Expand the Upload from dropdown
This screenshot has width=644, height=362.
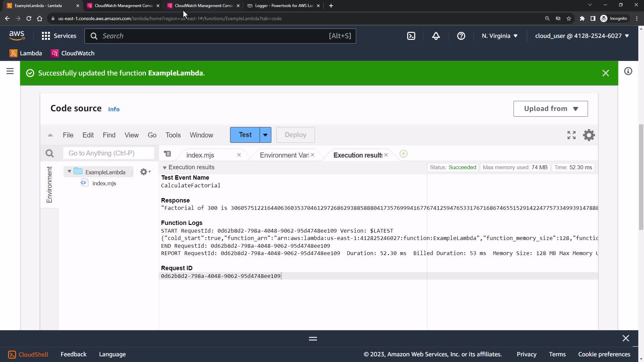click(x=550, y=109)
